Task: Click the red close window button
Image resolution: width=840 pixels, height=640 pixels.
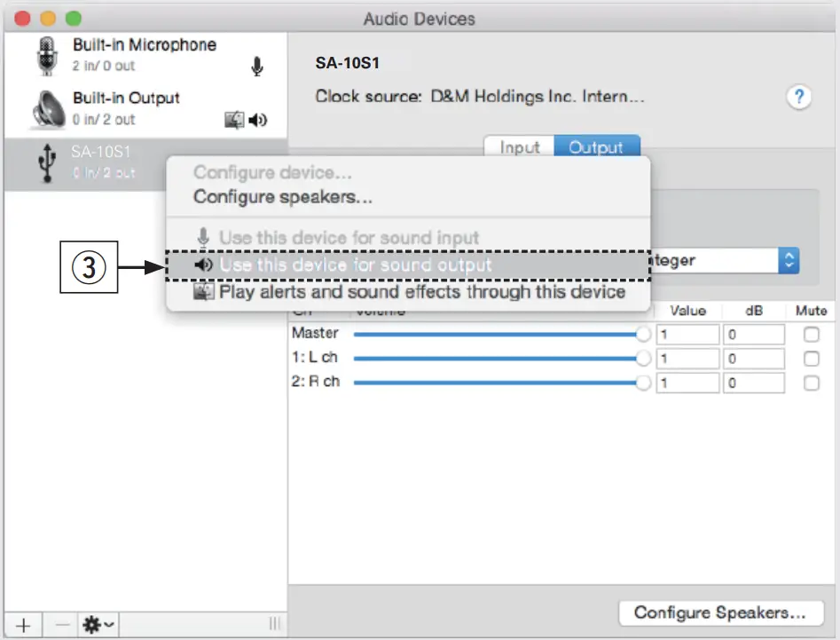Action: [22, 19]
